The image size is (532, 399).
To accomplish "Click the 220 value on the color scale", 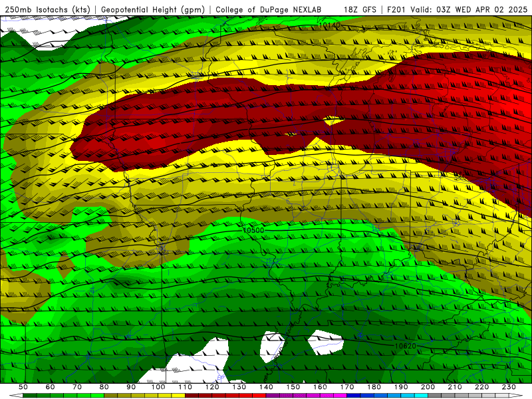I will click(x=481, y=387).
